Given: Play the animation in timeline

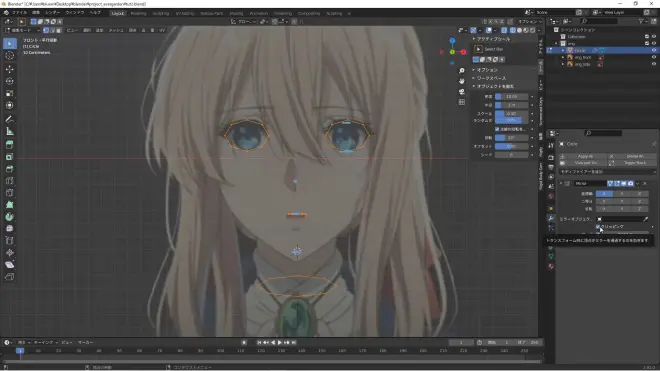Looking at the screenshot, I should (279, 343).
